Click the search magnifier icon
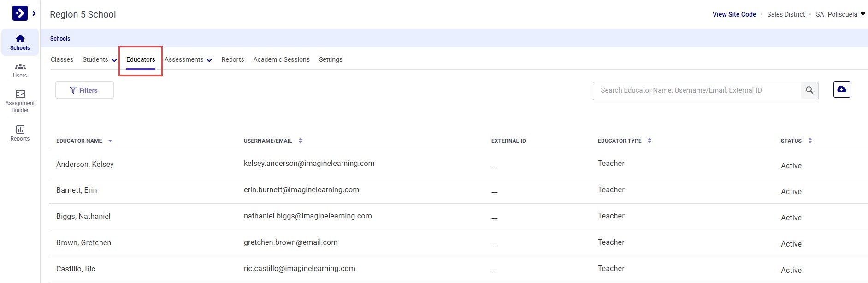Viewport: 868px width, 283px height. (809, 90)
